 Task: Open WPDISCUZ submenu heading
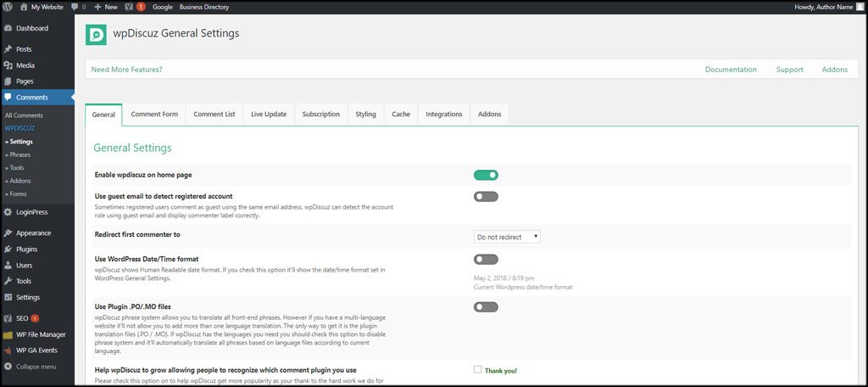[20, 128]
